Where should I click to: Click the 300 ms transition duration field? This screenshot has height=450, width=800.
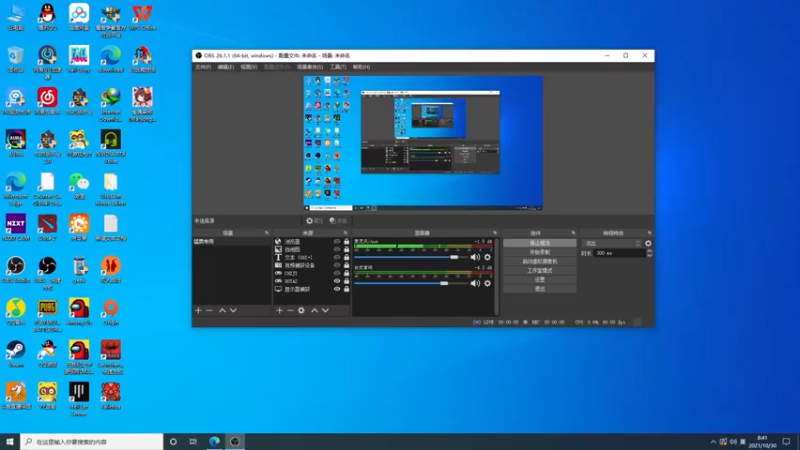[620, 253]
